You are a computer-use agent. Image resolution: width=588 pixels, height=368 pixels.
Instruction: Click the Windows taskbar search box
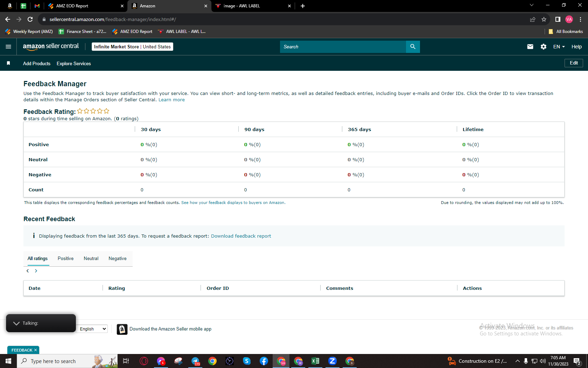(67, 361)
